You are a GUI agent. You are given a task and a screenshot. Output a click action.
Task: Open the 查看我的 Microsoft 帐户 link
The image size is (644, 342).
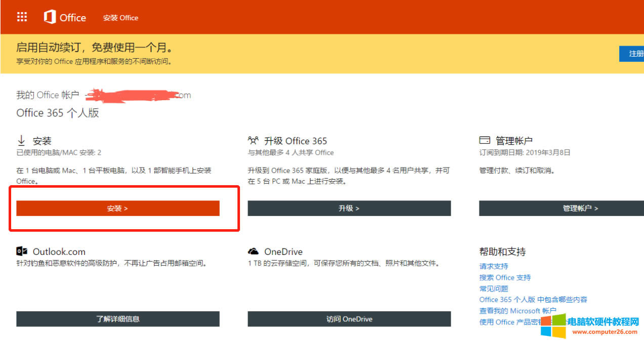coord(518,311)
